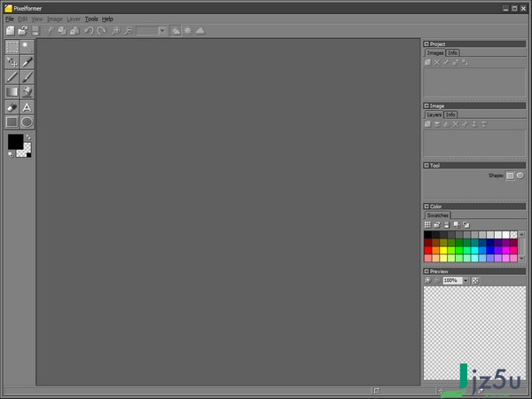
Task: Select the ellipse shape tool
Action: pyautogui.click(x=27, y=122)
